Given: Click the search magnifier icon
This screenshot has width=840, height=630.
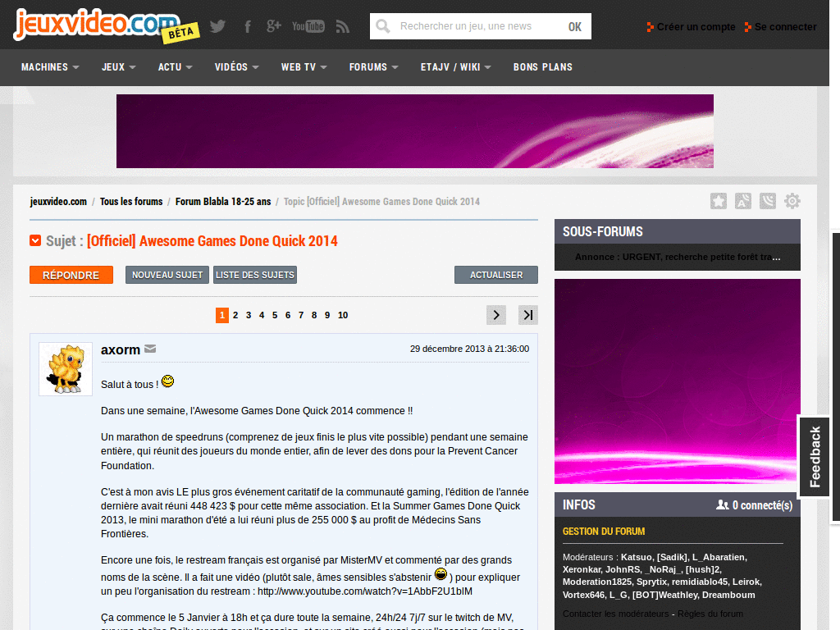Looking at the screenshot, I should click(x=382, y=26).
